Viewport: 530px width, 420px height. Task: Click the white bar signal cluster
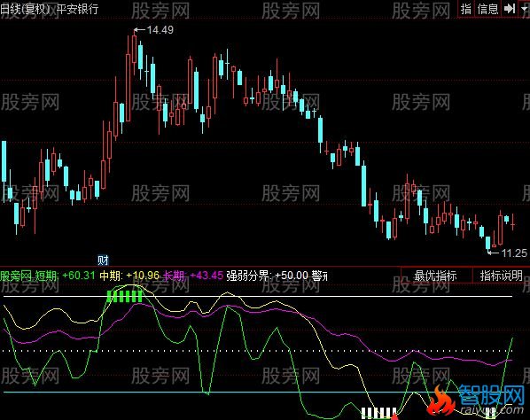(x=379, y=413)
